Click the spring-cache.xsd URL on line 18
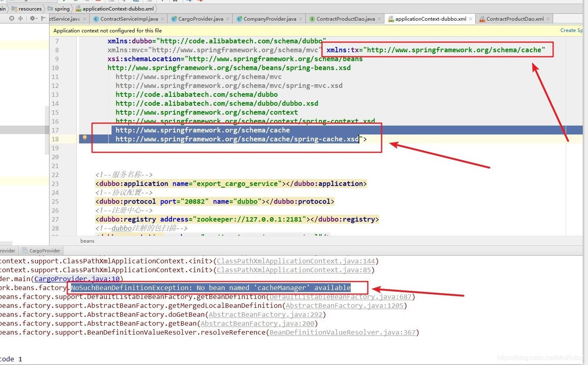This screenshot has width=588, height=365. 237,139
